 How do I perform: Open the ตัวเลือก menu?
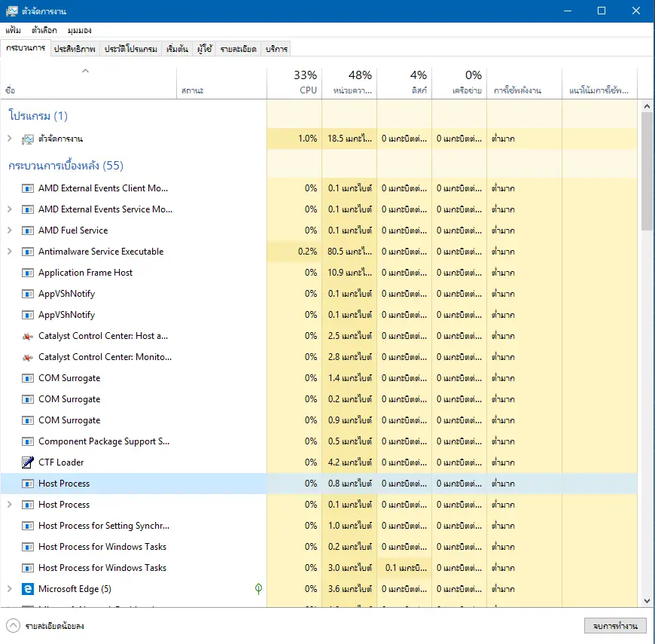point(44,30)
